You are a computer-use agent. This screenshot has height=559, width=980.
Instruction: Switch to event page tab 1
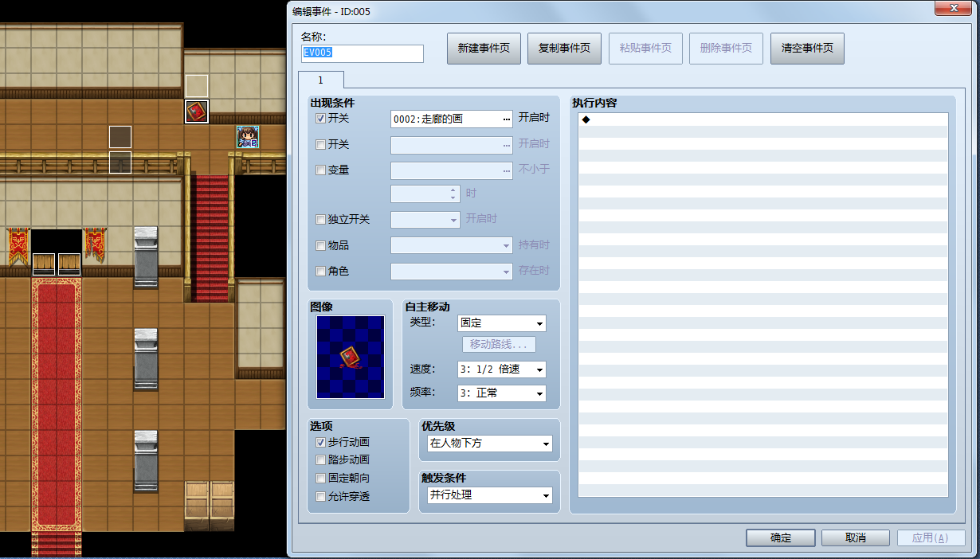pos(321,80)
